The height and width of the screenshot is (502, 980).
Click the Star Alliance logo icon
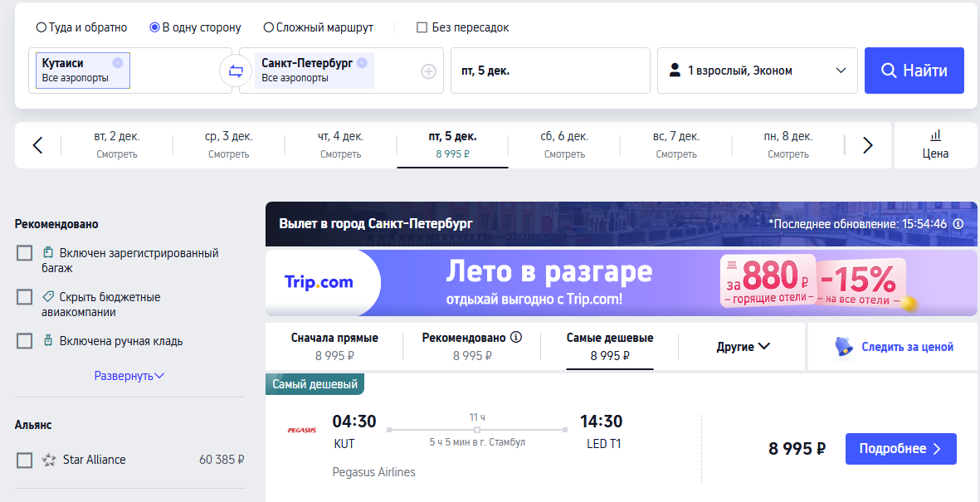point(49,461)
